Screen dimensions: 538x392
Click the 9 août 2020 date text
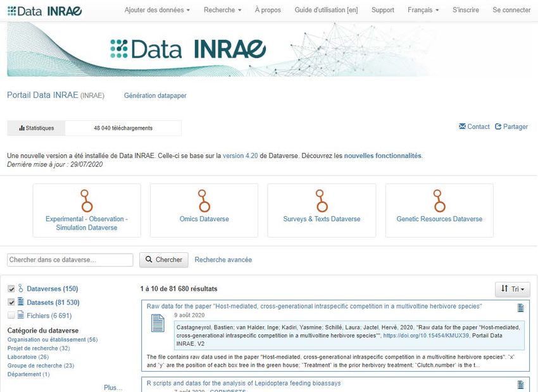click(189, 315)
